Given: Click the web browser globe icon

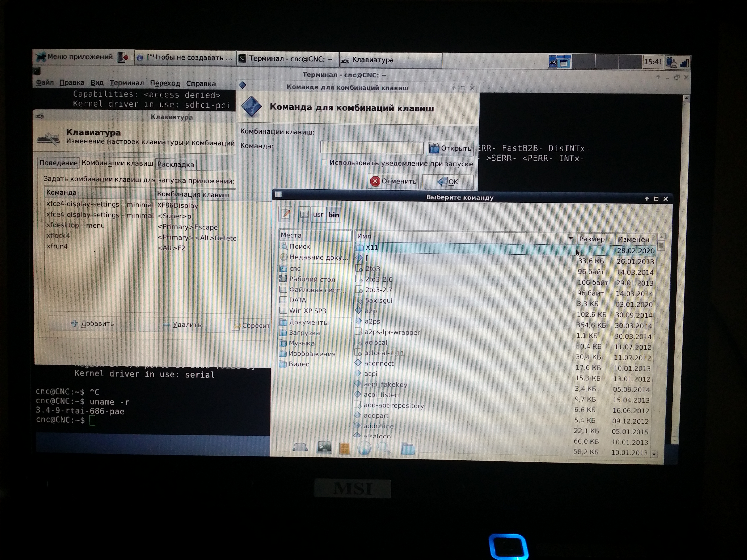Looking at the screenshot, I should click(x=364, y=448).
